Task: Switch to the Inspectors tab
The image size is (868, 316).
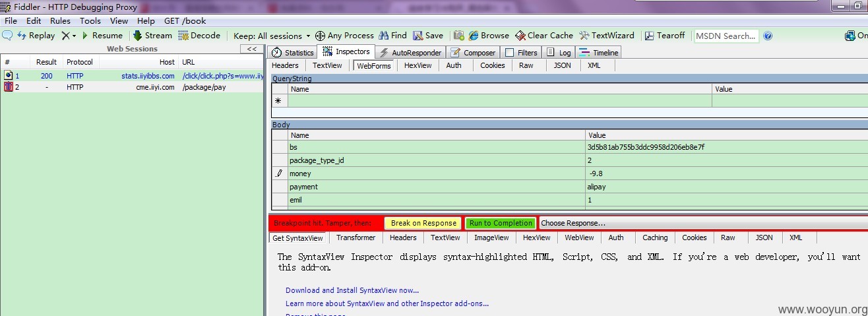Action: (346, 52)
